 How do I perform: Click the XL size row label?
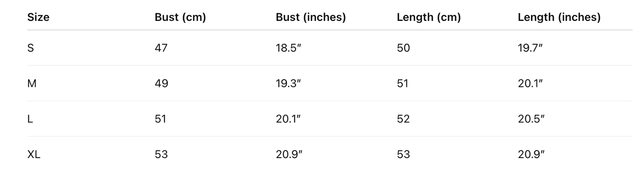pos(34,155)
